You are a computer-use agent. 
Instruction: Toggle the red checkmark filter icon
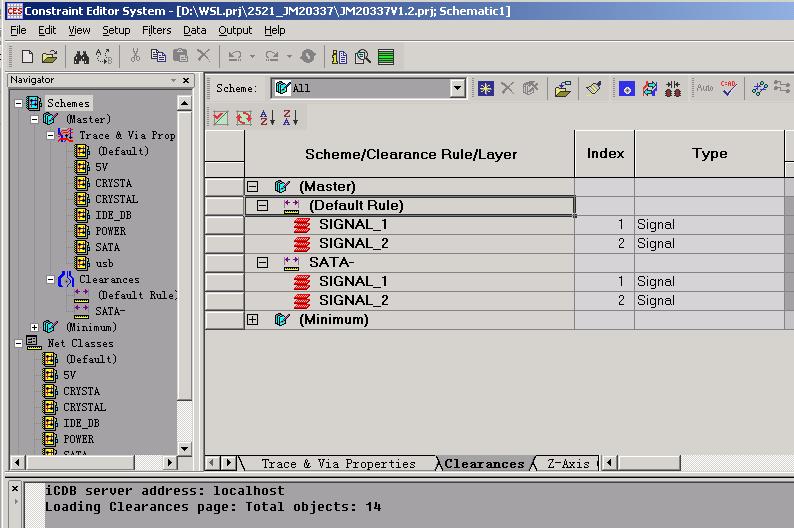[x=220, y=118]
